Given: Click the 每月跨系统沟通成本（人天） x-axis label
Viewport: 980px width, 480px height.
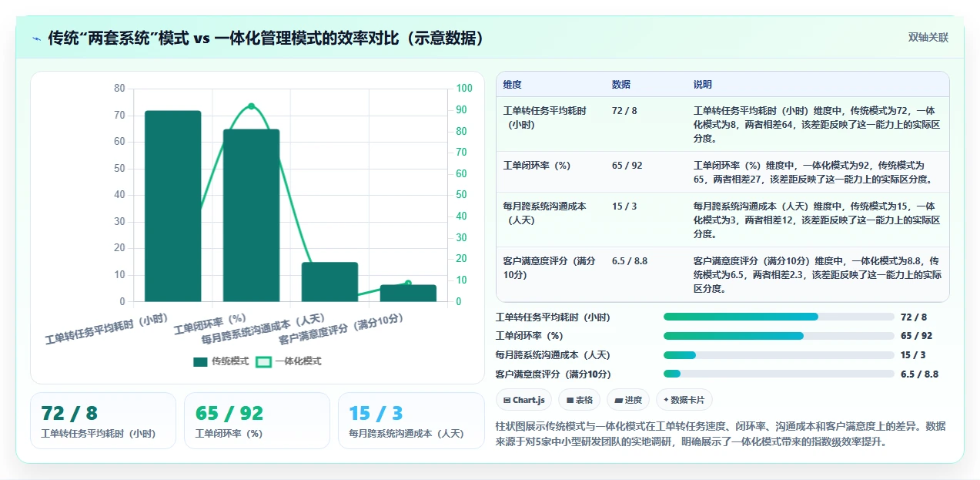Looking at the screenshot, I should click(x=264, y=329).
